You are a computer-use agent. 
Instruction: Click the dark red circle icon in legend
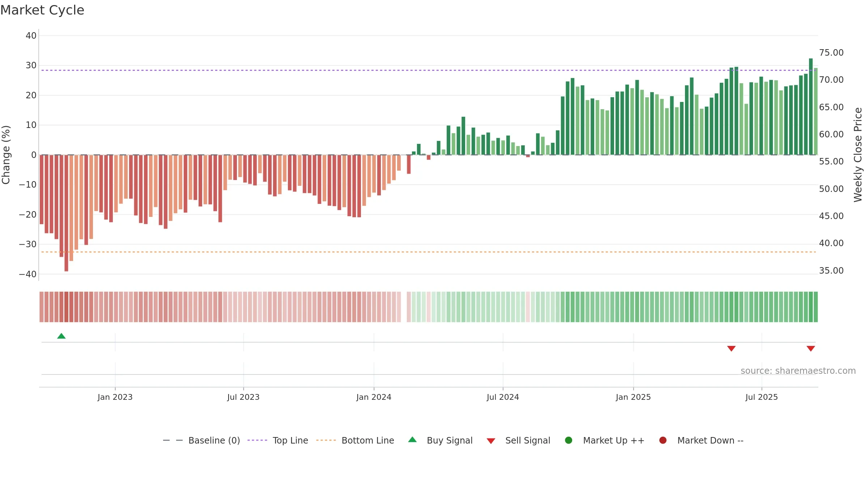click(x=663, y=440)
